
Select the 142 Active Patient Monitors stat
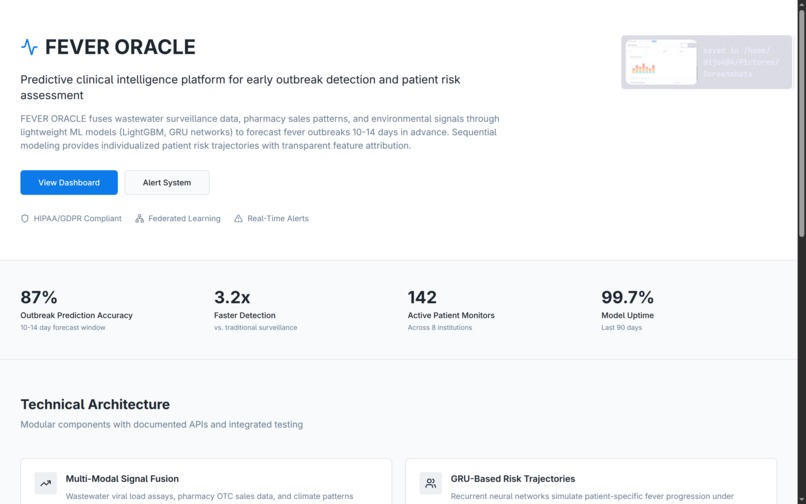coord(422,297)
